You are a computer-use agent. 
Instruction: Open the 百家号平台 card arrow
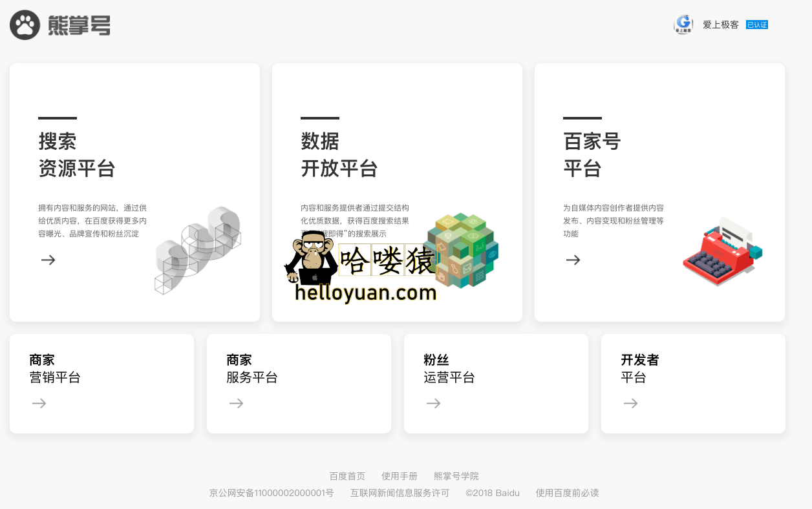(573, 260)
